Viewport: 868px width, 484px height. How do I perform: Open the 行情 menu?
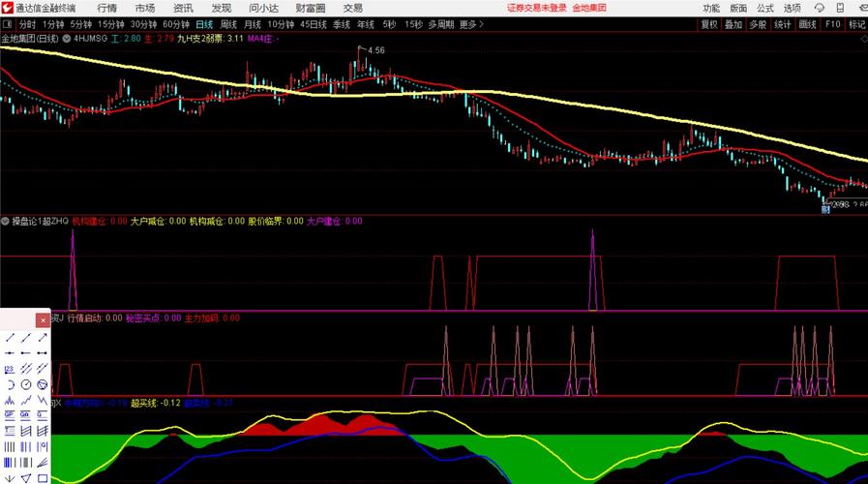click(106, 8)
